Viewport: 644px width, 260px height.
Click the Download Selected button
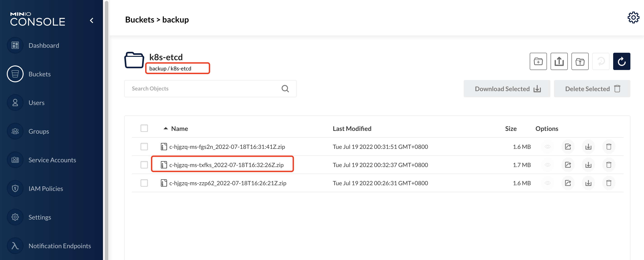[x=507, y=89]
